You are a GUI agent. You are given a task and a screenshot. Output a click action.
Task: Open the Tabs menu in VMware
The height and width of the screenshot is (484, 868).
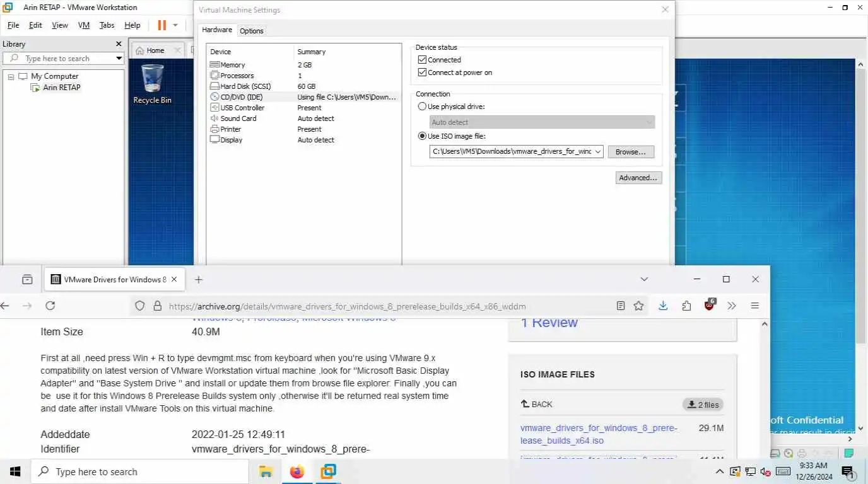coord(107,25)
